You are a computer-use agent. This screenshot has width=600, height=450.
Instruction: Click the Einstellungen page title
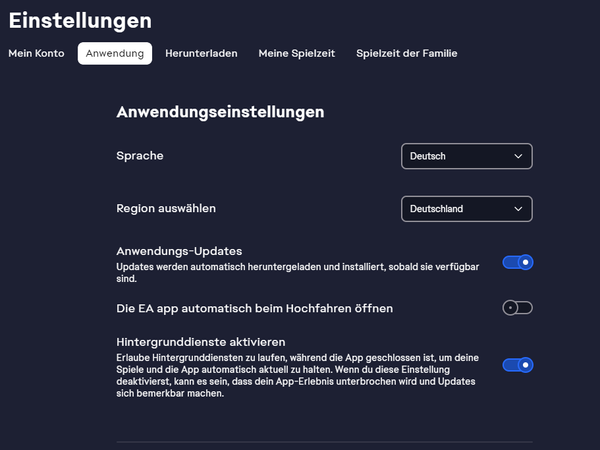point(80,21)
